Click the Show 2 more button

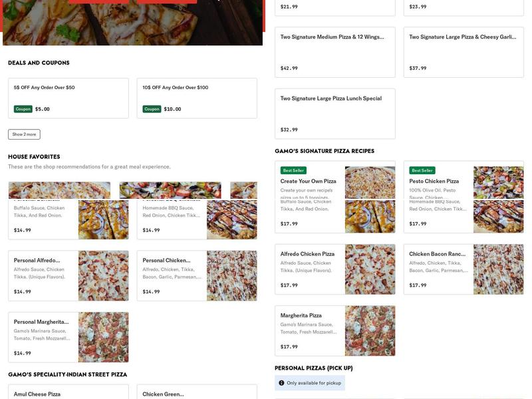(23, 133)
